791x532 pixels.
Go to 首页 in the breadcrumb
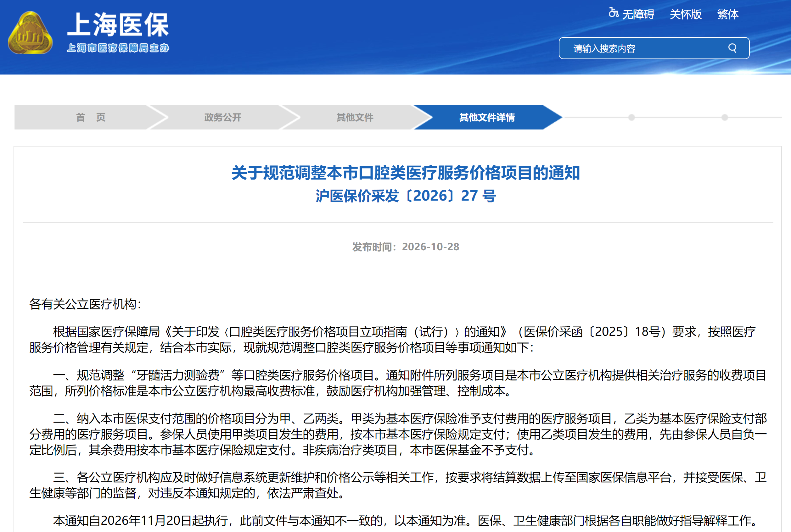coord(91,117)
